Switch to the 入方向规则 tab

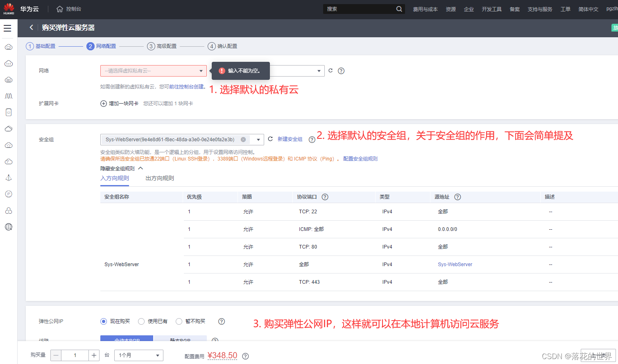coord(115,178)
